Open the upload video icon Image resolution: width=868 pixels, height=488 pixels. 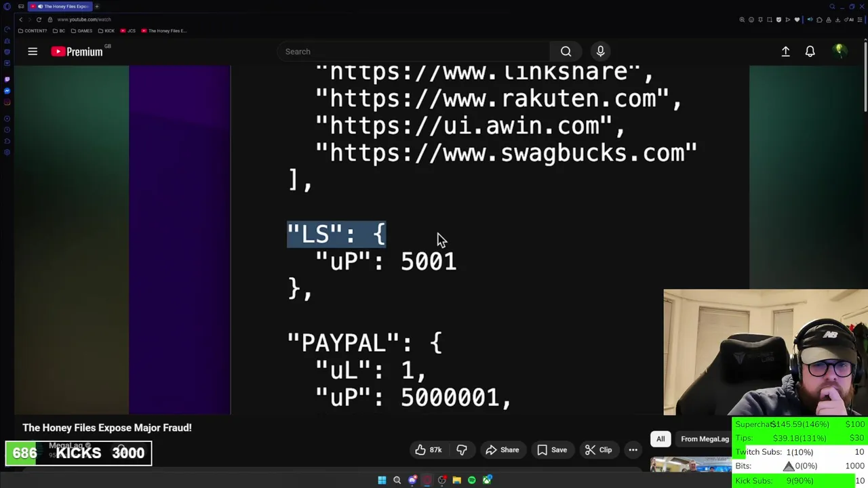coord(785,52)
